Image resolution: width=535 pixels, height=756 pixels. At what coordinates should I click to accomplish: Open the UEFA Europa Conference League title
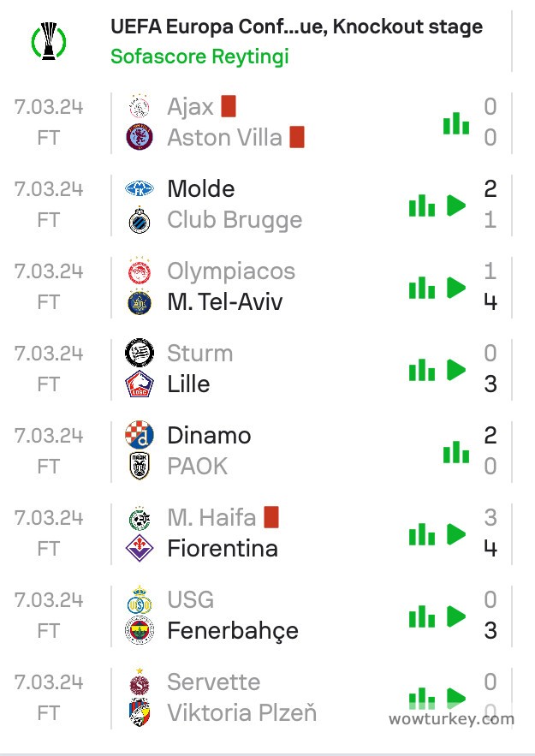296,27
